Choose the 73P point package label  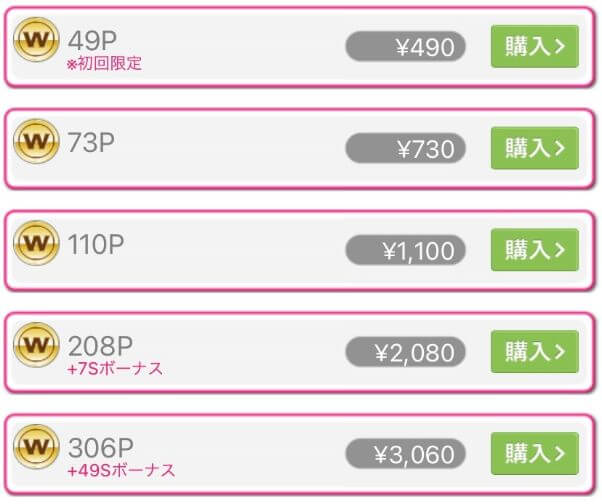(x=91, y=142)
